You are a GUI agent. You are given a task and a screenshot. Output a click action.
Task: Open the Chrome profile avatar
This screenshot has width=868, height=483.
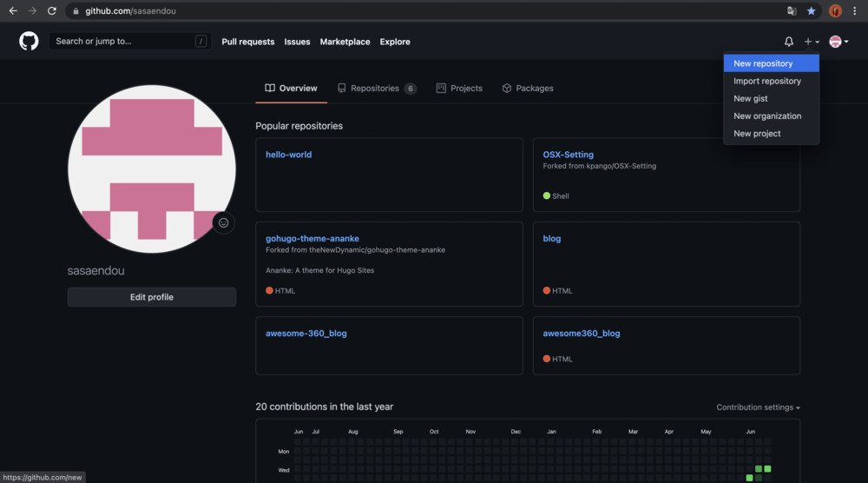pos(835,10)
